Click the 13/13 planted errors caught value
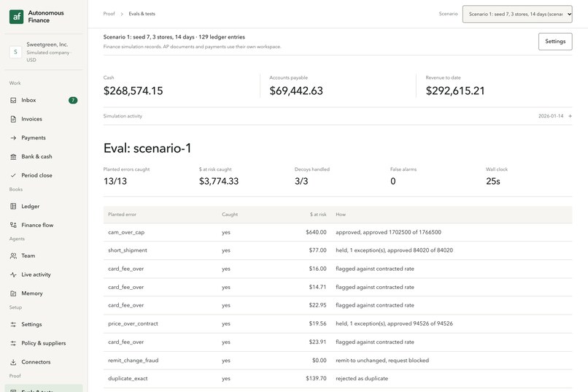Viewport: 588px width, 392px height. click(115, 181)
